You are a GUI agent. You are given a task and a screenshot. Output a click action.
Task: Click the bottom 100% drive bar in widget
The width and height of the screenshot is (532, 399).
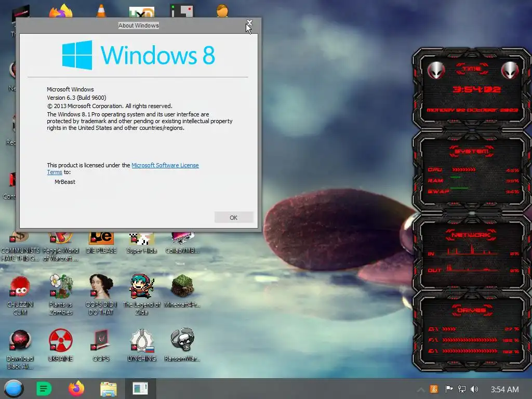469,351
